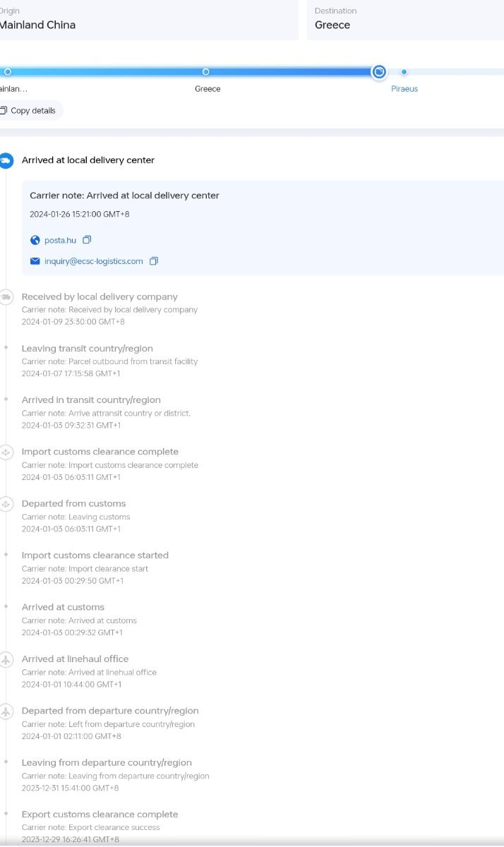Click the airplane icon for Arrived at linehaul office
This screenshot has width=504, height=847.
(x=6, y=659)
